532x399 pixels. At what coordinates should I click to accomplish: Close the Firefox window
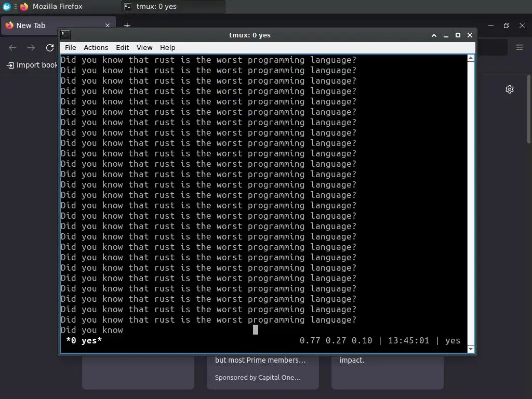(x=522, y=25)
